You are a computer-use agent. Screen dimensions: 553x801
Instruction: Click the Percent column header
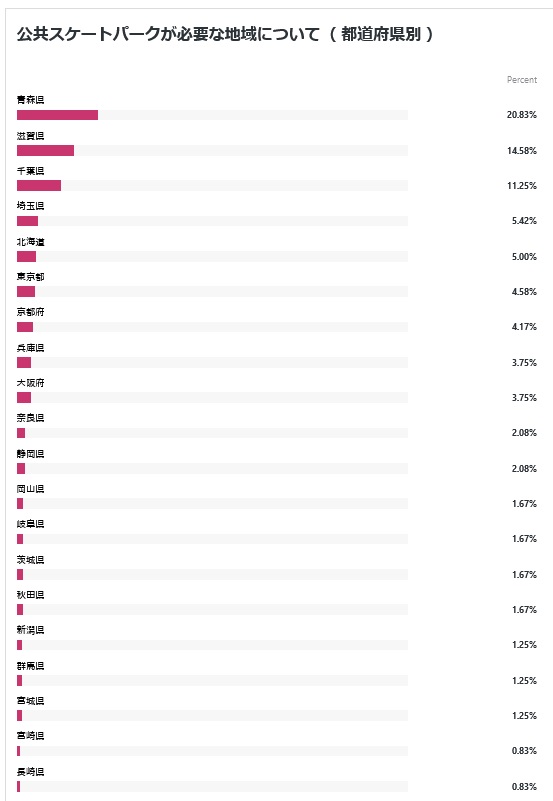522,80
